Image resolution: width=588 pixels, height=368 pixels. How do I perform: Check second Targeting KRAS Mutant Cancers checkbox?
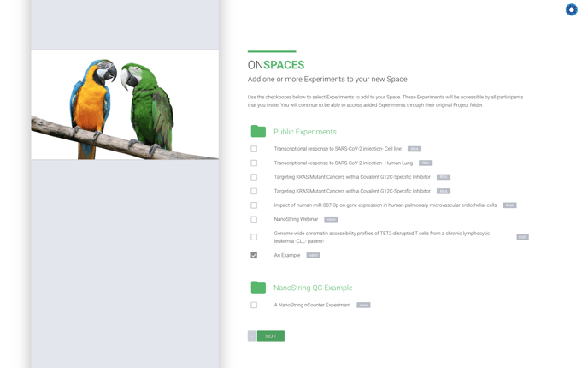coord(254,191)
